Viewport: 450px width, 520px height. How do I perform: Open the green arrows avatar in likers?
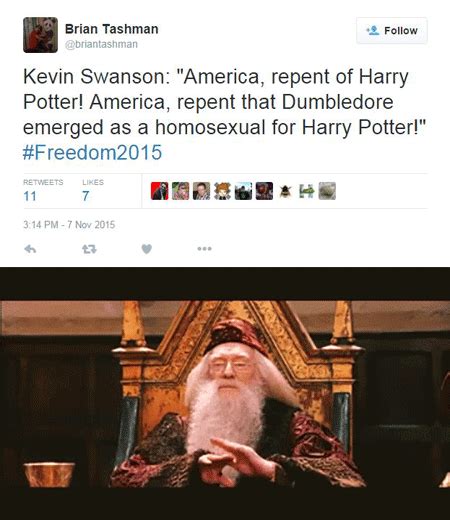point(306,191)
